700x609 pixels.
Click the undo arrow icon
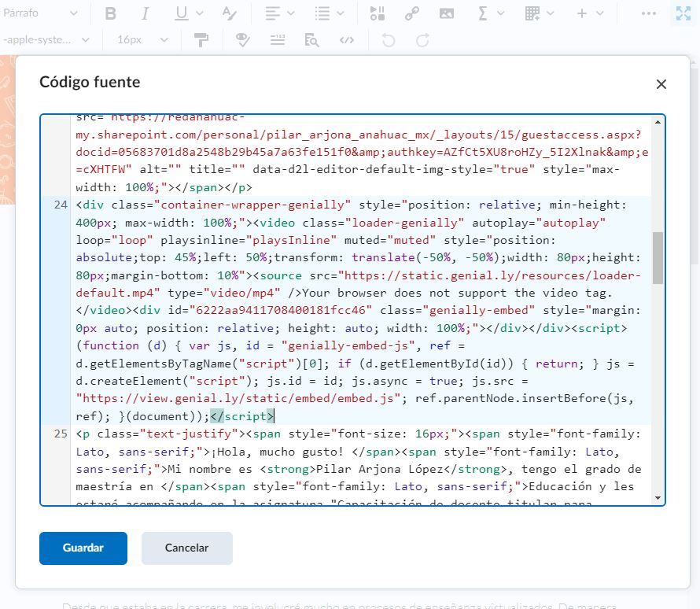388,40
